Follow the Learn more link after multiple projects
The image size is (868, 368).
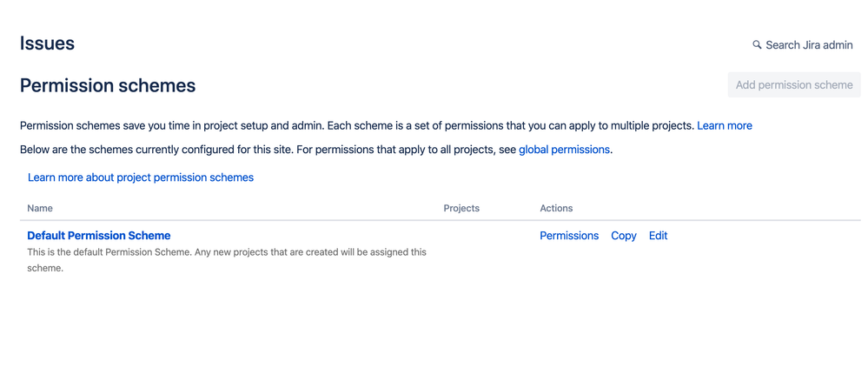724,126
